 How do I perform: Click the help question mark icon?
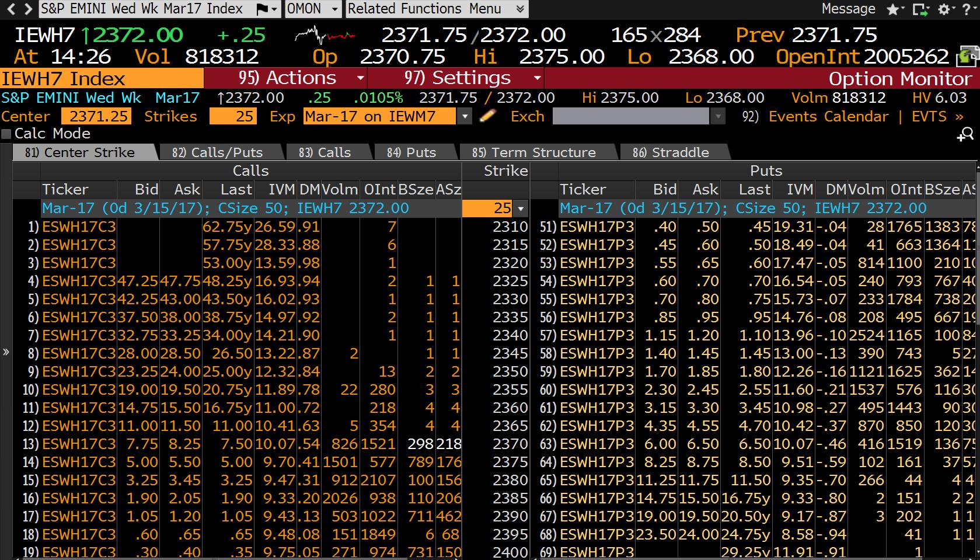pyautogui.click(x=968, y=9)
